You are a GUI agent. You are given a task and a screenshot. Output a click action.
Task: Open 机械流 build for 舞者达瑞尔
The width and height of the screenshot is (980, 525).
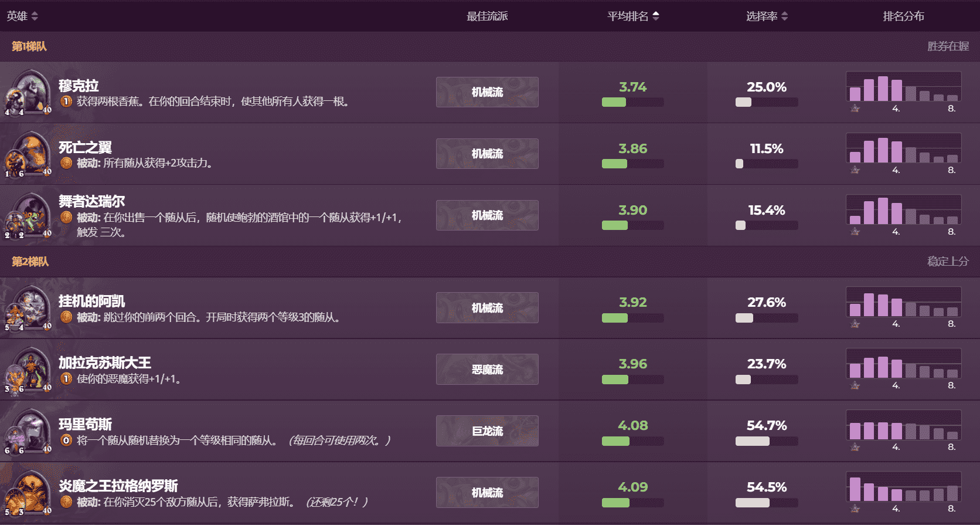(487, 215)
